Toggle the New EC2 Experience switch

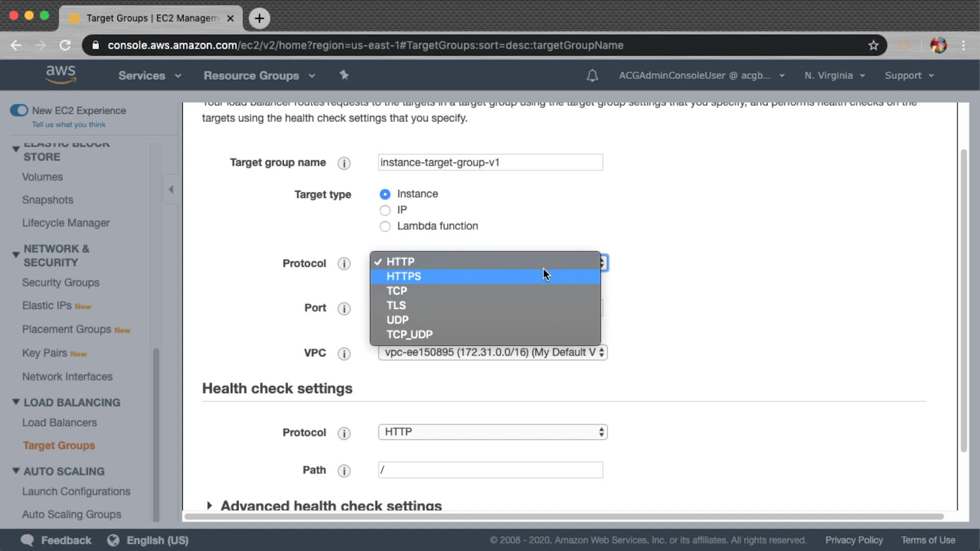(x=19, y=111)
